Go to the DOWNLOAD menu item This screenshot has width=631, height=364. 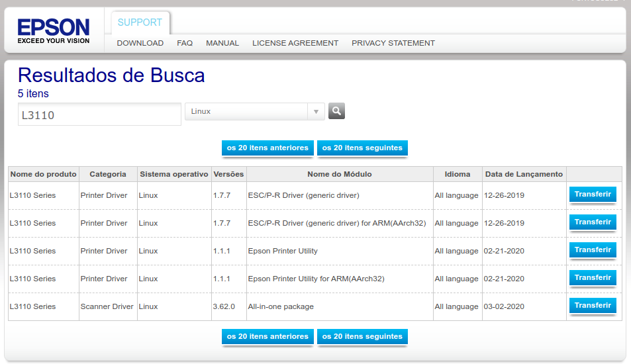coord(140,43)
